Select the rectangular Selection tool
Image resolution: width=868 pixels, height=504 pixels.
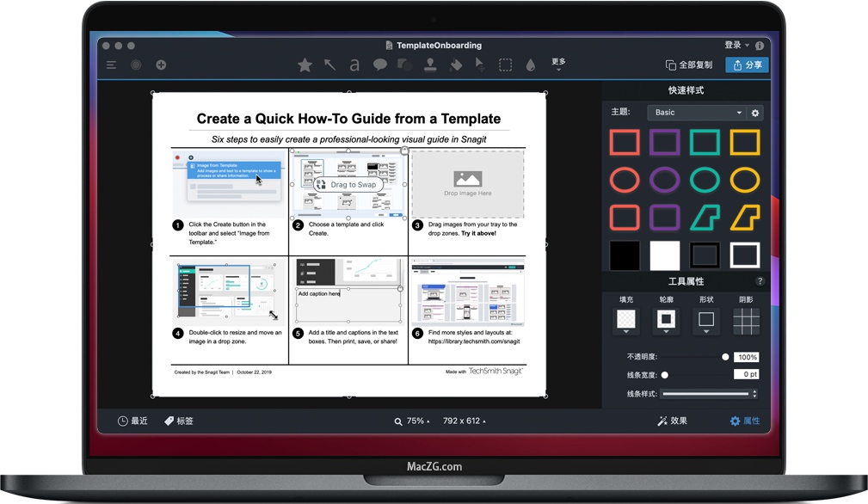click(505, 65)
